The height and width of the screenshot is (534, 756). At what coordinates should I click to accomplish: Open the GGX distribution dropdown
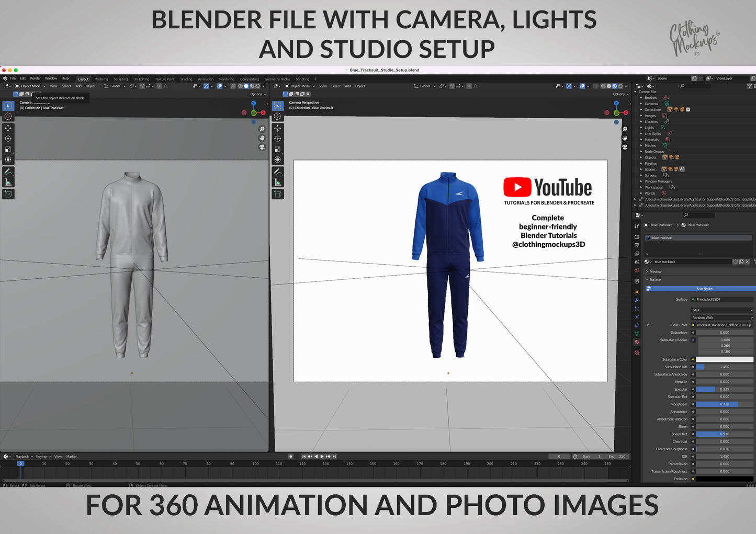pos(722,310)
